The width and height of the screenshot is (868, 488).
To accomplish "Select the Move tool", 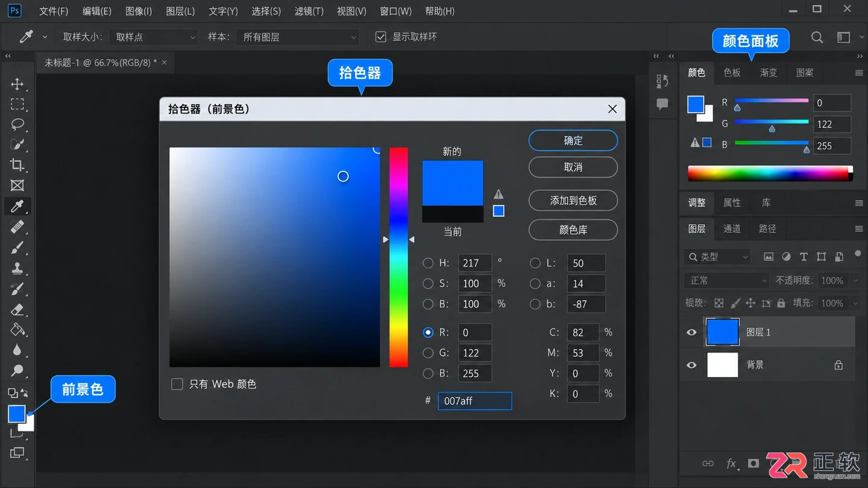I will tap(17, 84).
